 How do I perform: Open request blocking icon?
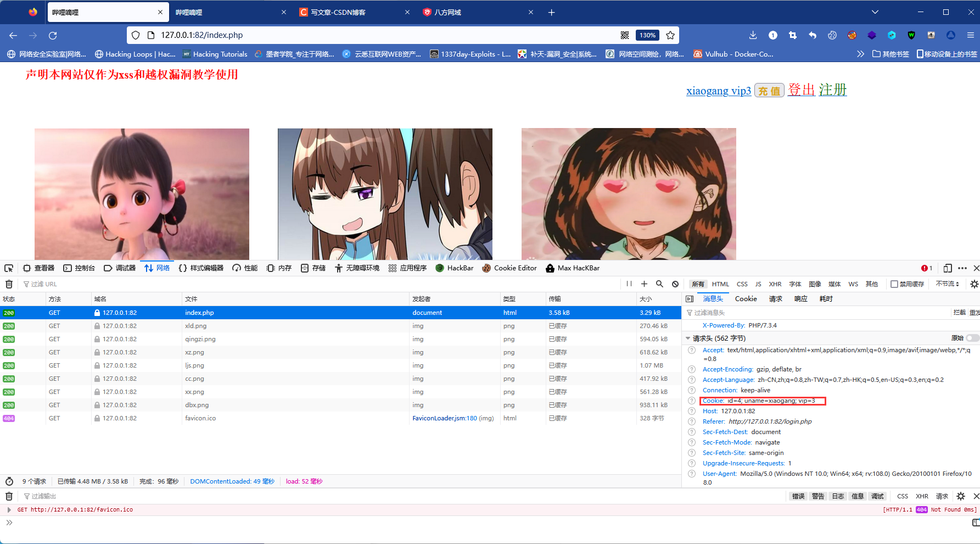coord(675,284)
